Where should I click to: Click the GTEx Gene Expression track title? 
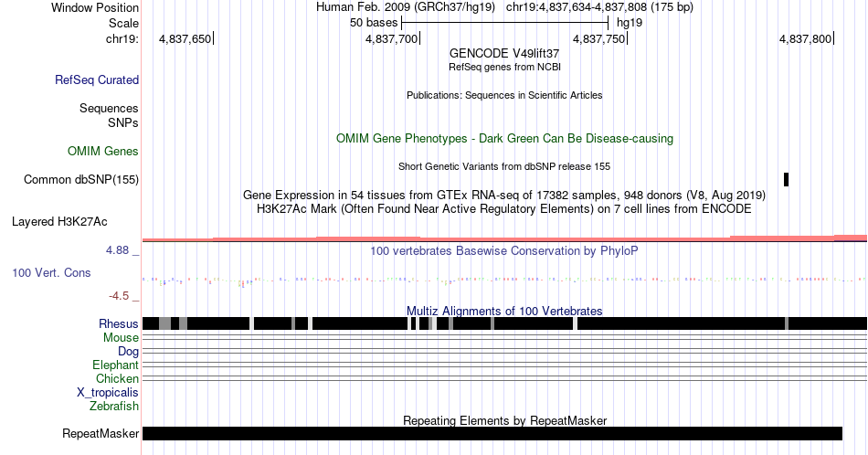coord(504,195)
